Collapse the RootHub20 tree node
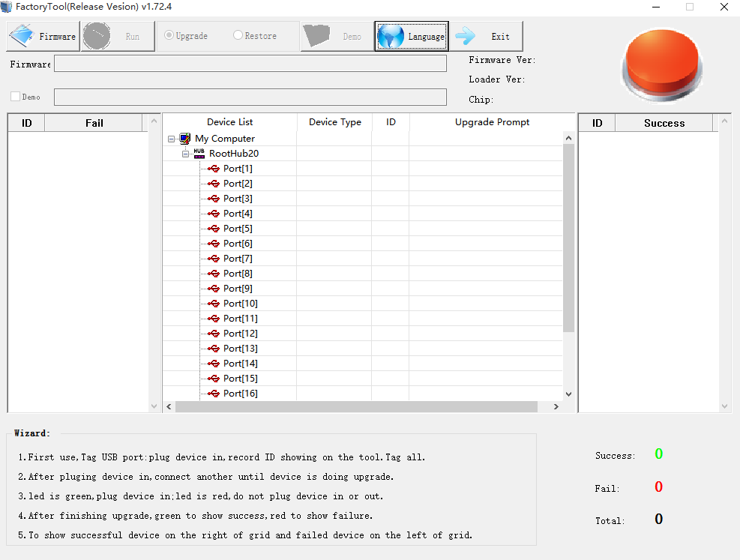740x560 pixels. coord(185,154)
